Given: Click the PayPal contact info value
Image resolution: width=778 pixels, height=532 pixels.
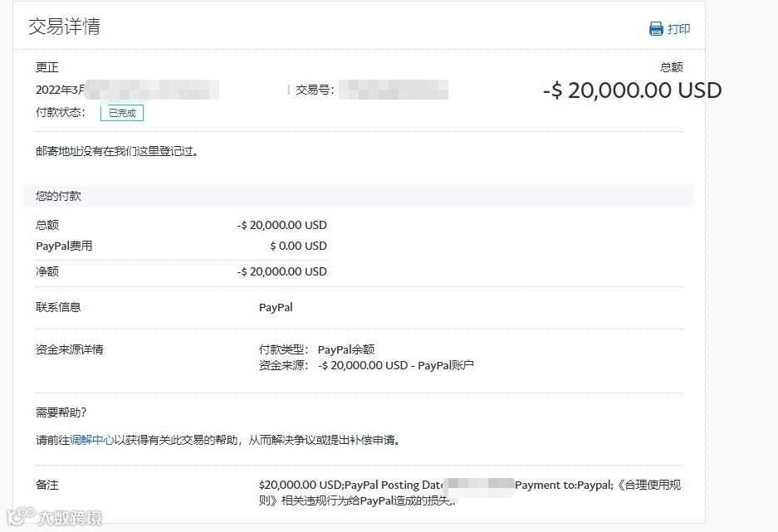Looking at the screenshot, I should [276, 307].
